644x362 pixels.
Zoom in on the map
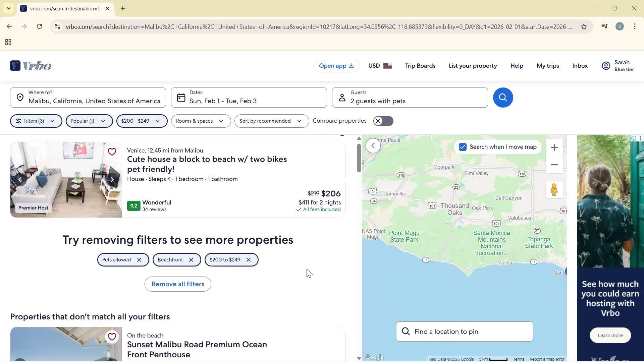coord(554,147)
